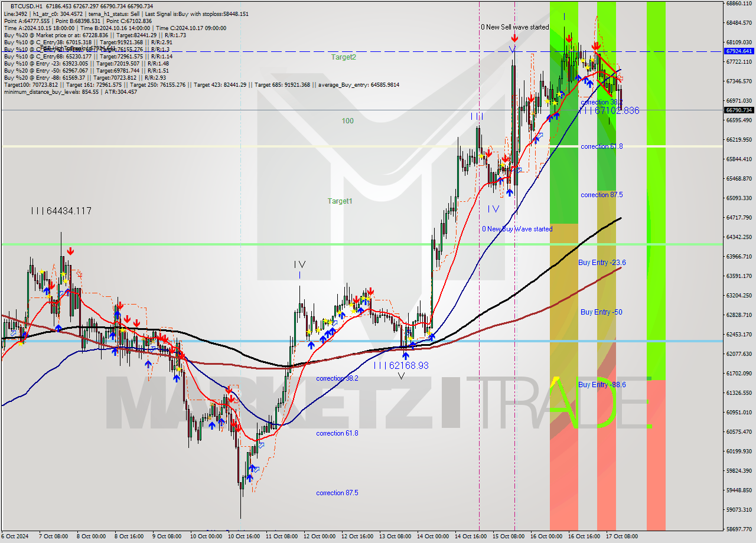Click the '11 Oct 08:00' time axis label

coord(282,537)
